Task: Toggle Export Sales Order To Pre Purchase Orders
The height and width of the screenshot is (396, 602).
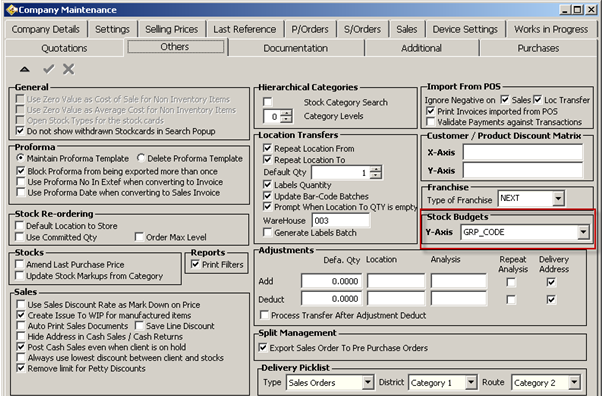Action: click(263, 348)
